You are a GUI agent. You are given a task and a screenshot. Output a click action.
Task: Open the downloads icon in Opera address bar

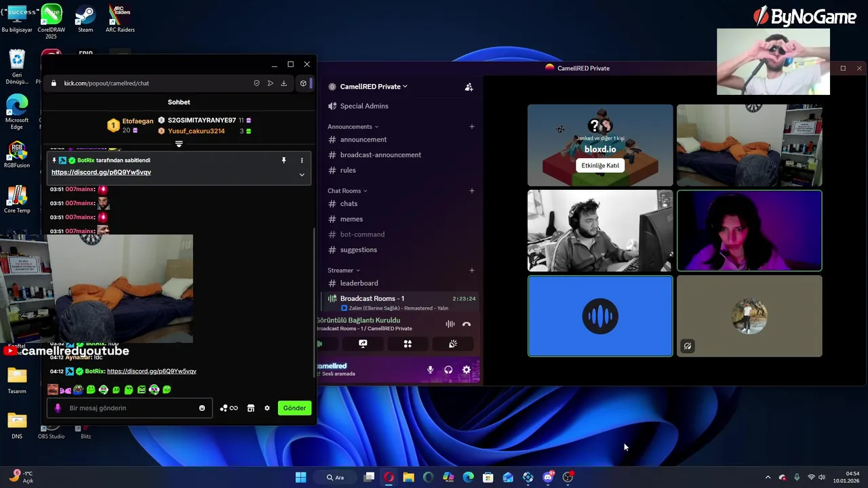283,83
